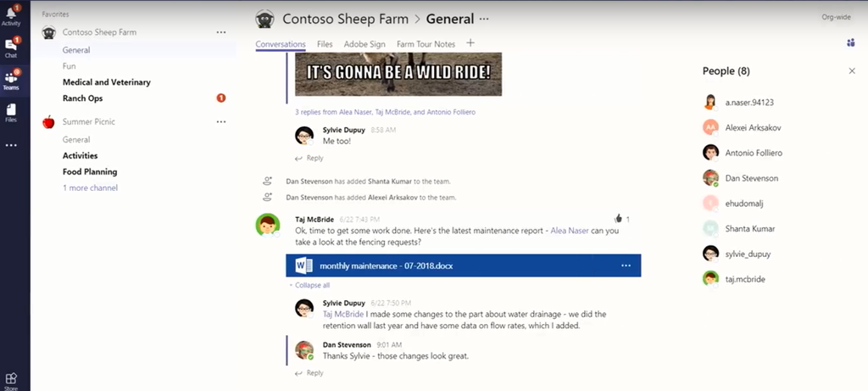Open the Word icon on maintenance document
The width and height of the screenshot is (868, 391).
[x=304, y=265]
